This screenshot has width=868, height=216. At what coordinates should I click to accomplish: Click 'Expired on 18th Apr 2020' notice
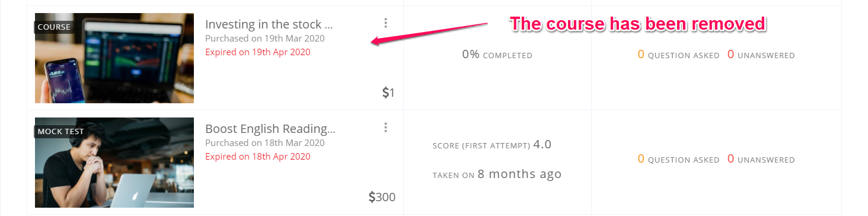[x=258, y=157]
